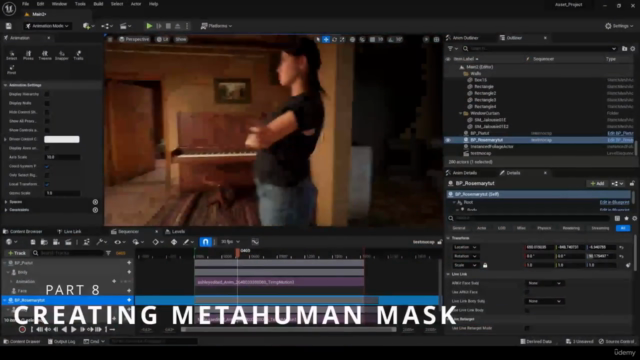Click the Track add button in sequencer
The width and height of the screenshot is (640, 360).
click(x=17, y=253)
